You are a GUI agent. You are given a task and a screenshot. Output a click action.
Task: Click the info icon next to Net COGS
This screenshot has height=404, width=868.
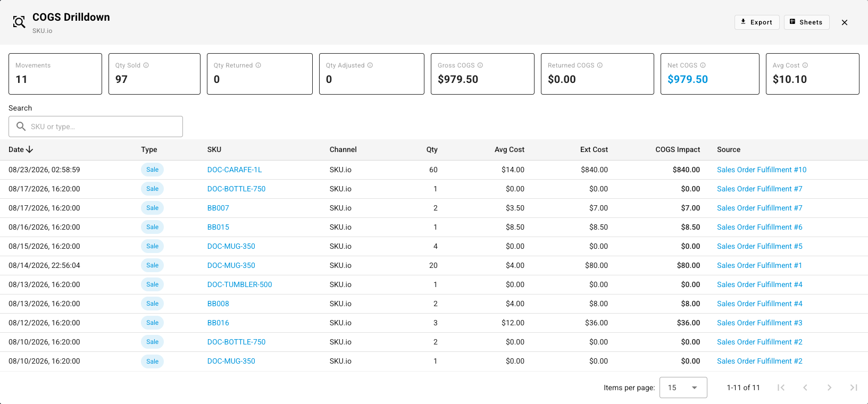(x=703, y=65)
